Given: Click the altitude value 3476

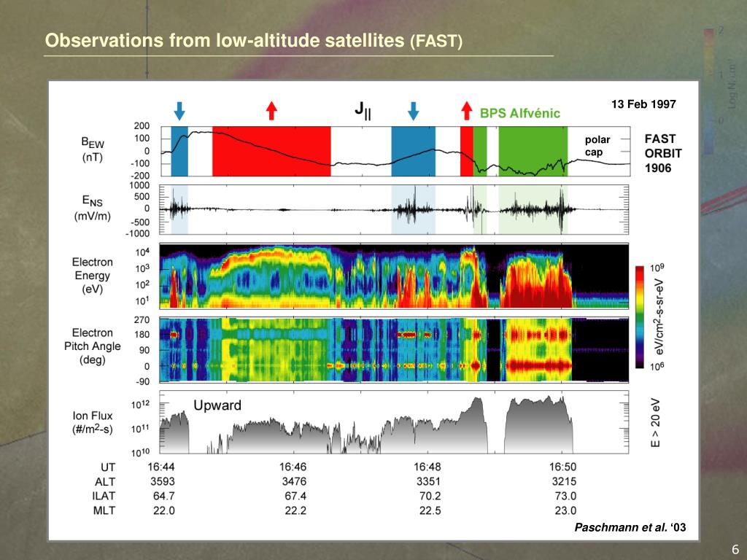Looking at the screenshot, I should tap(295, 481).
